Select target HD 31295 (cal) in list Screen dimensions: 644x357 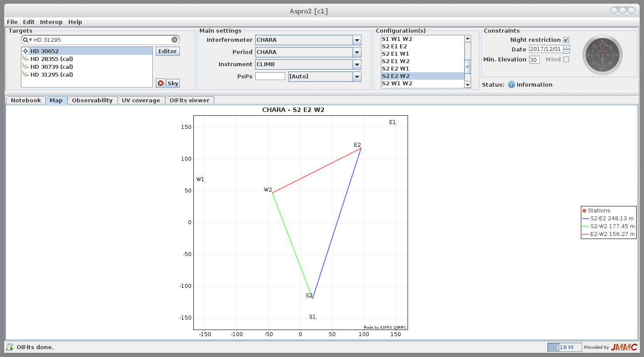tap(87, 74)
